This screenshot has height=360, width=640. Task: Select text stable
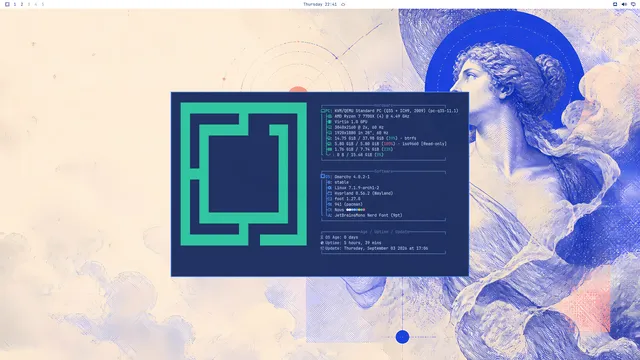click(342, 182)
